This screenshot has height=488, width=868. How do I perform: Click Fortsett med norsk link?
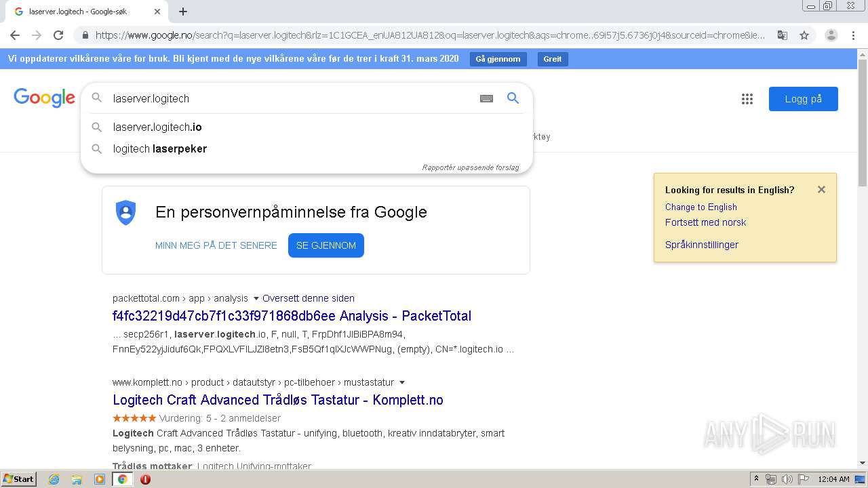(x=705, y=222)
